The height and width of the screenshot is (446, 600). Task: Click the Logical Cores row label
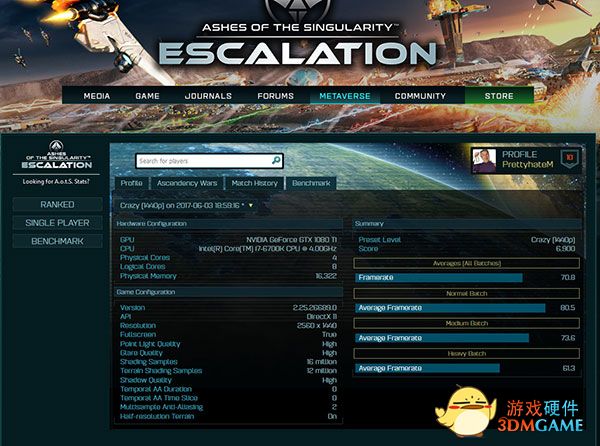(x=142, y=267)
